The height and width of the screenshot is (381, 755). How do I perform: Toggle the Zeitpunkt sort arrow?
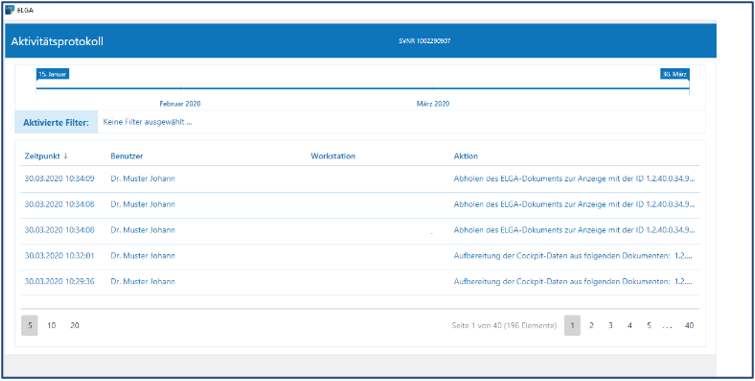[x=65, y=156]
